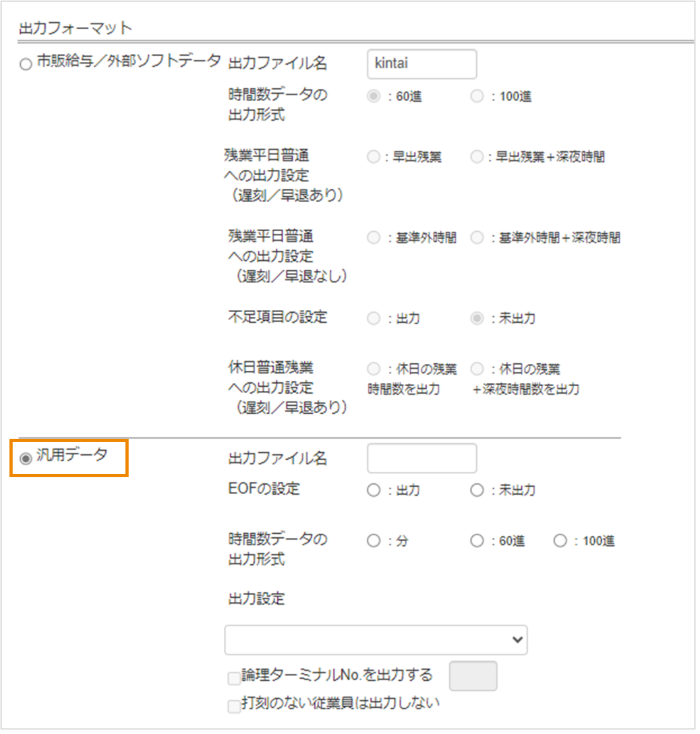700x734 pixels.
Task: Choose 60進 under 汎用データ time data format
Action: [x=477, y=541]
